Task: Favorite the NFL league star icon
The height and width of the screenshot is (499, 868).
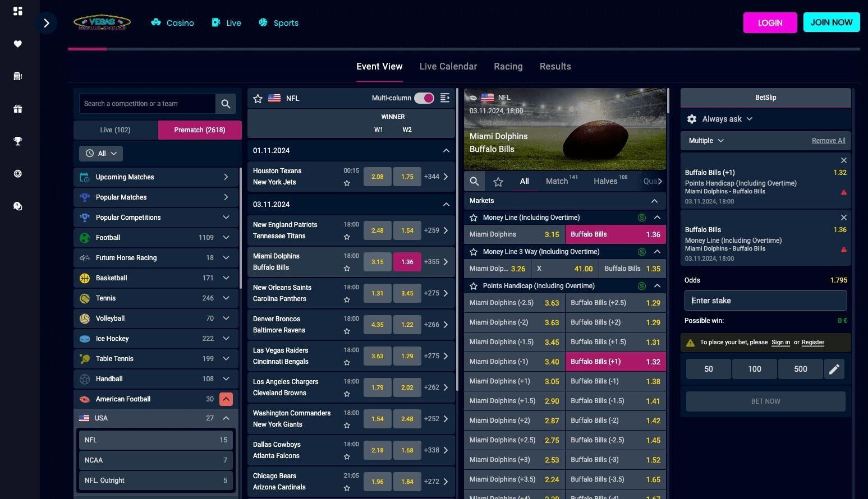Action: click(x=258, y=99)
